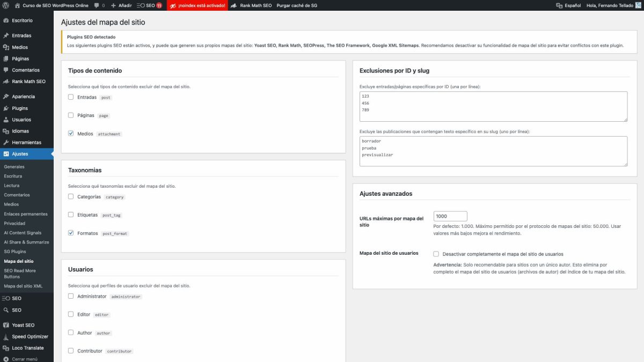This screenshot has height=362, width=644.
Task: Uncheck Medios attachment exclusion
Action: point(70,133)
